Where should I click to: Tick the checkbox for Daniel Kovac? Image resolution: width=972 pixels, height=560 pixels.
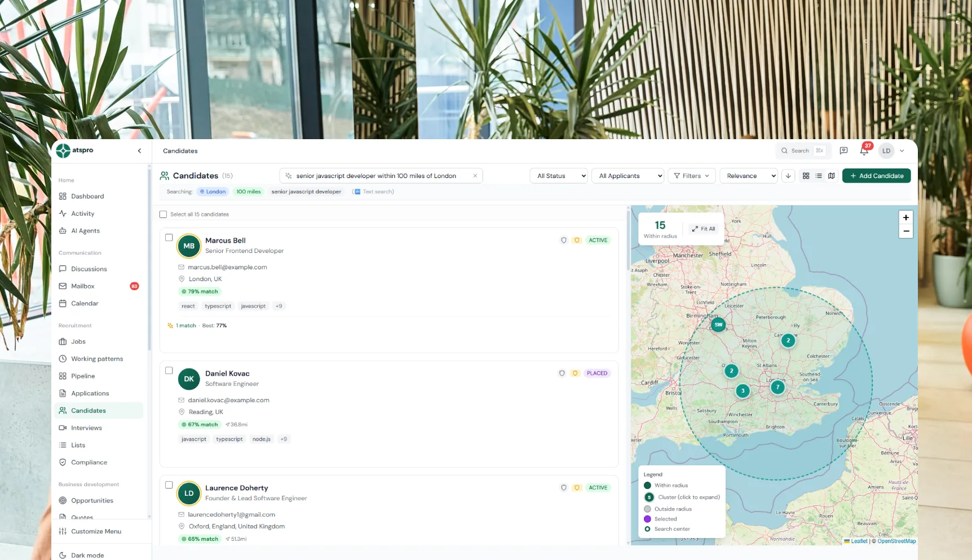point(169,370)
